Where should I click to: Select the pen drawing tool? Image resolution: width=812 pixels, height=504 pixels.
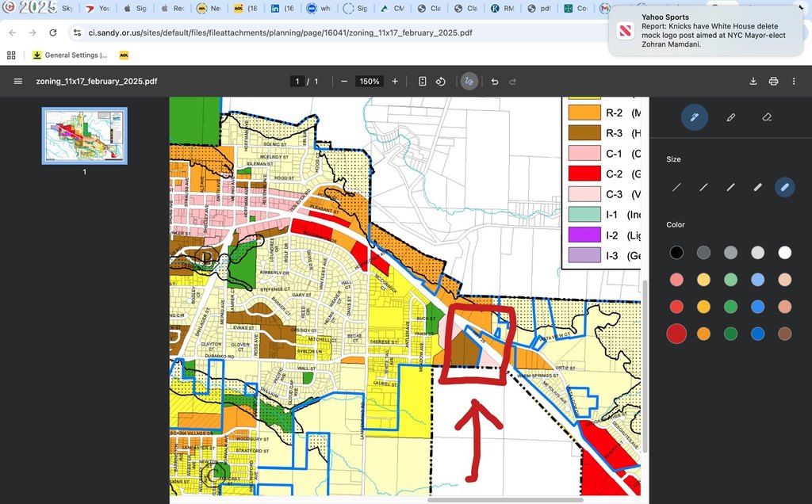pyautogui.click(x=694, y=117)
